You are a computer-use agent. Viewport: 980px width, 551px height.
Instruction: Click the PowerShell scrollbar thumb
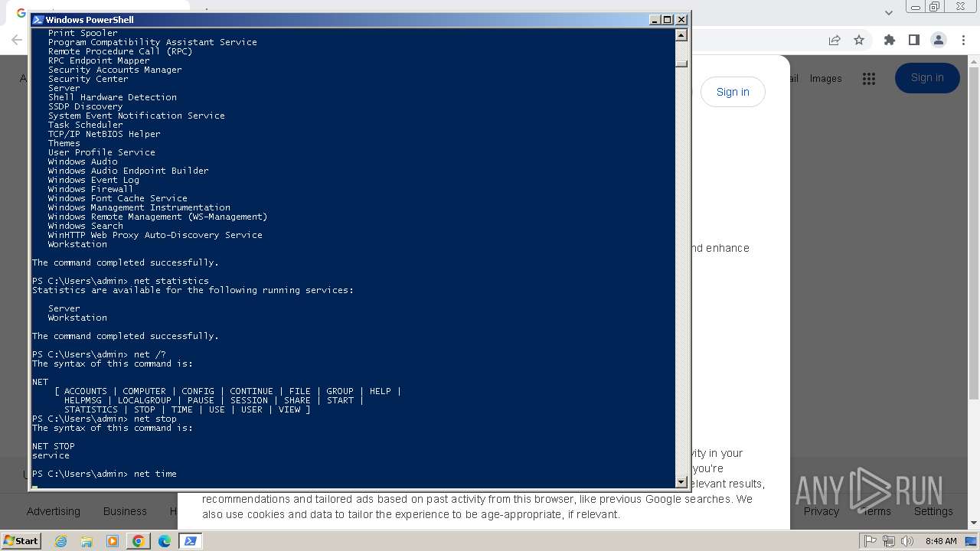pyautogui.click(x=681, y=64)
